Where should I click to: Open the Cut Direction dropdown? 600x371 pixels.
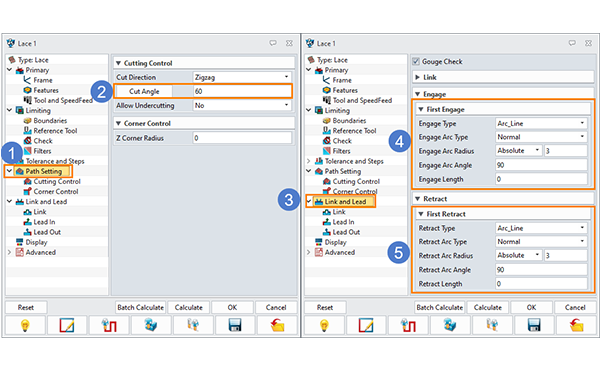(x=242, y=77)
